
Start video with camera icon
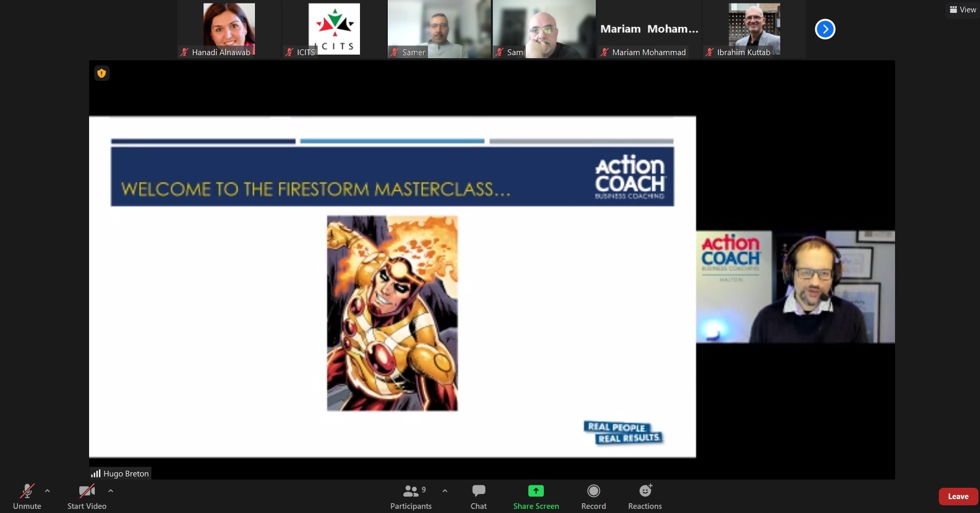(87, 497)
